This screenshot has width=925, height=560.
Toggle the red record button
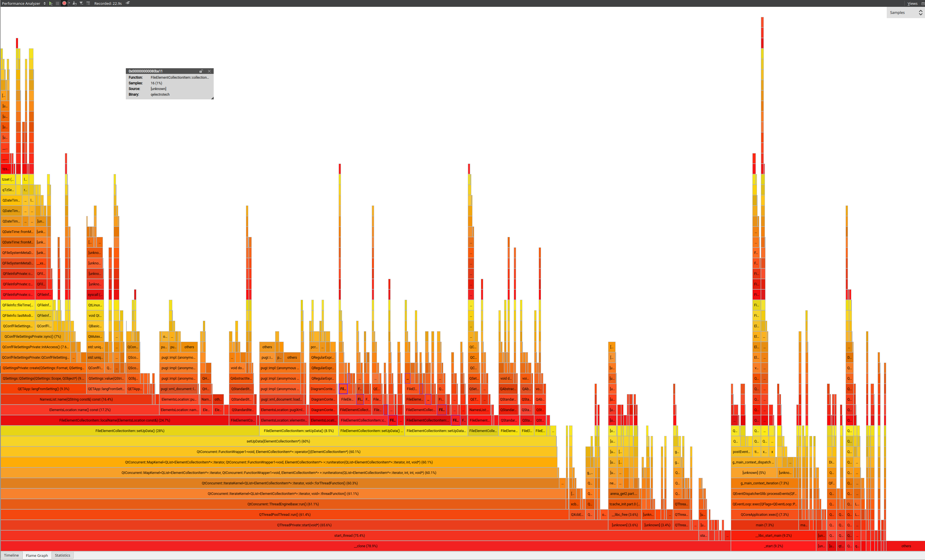64,3
